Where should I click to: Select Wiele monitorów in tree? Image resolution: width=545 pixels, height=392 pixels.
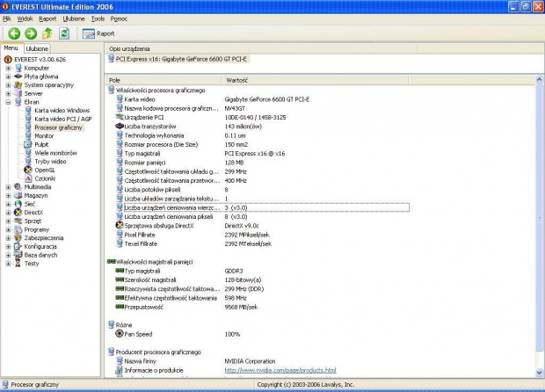(x=55, y=153)
